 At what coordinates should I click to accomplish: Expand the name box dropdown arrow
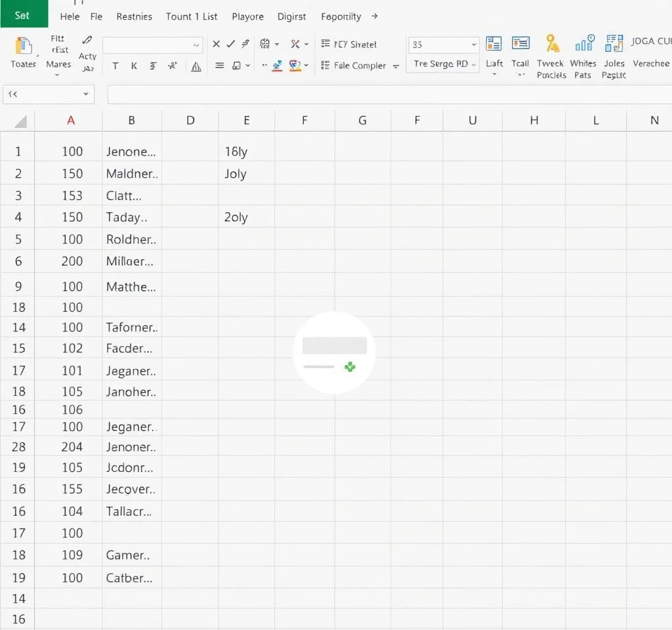click(x=85, y=94)
